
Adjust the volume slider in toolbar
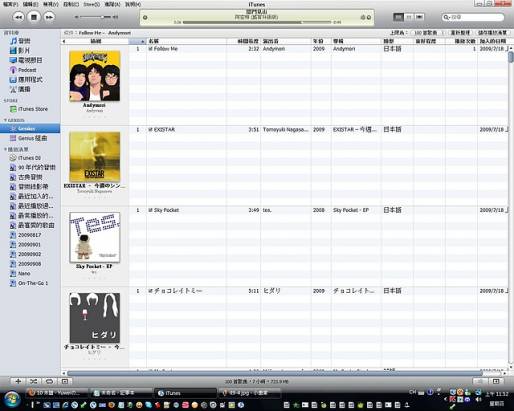click(97, 17)
